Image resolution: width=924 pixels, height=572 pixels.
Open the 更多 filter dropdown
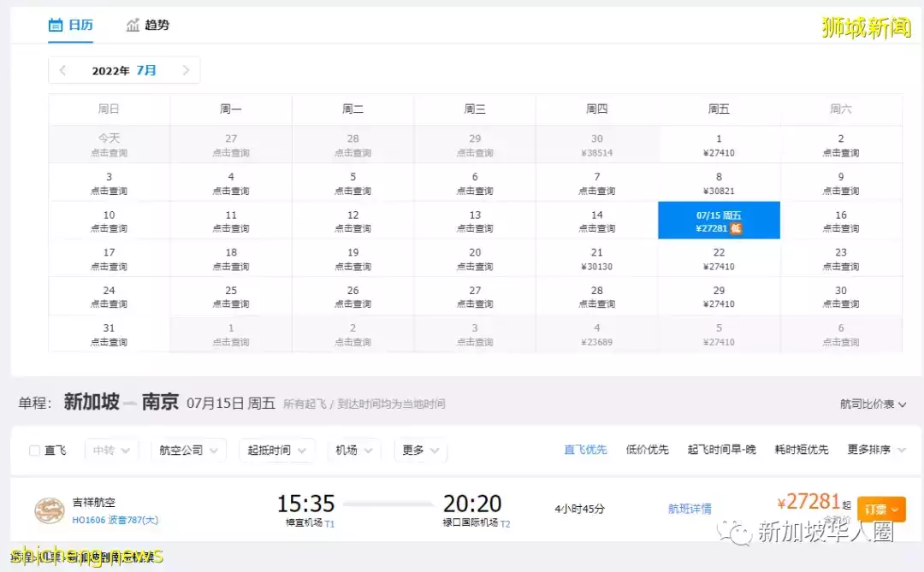tap(420, 449)
